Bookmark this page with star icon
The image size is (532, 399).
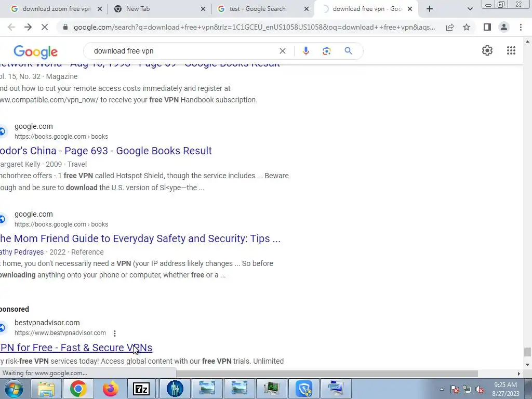(467, 27)
